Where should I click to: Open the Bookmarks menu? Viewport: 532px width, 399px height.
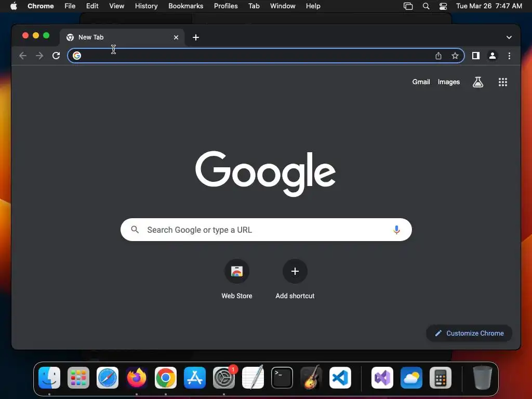pyautogui.click(x=185, y=6)
